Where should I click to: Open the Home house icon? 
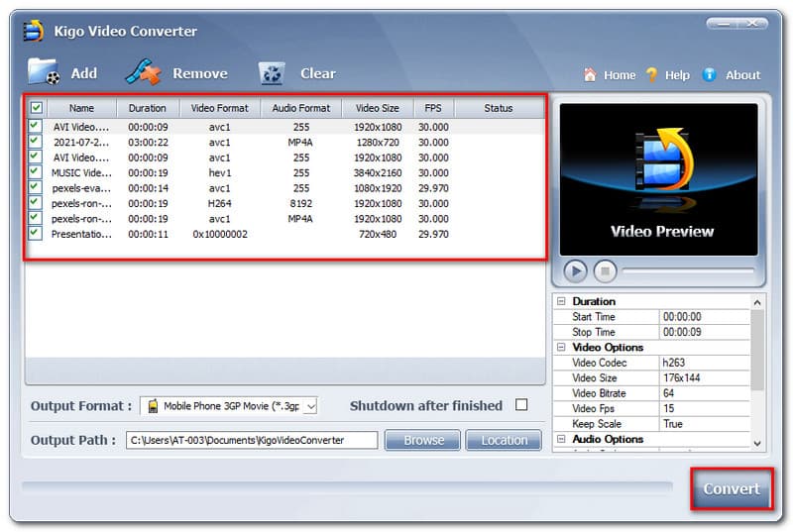(590, 74)
